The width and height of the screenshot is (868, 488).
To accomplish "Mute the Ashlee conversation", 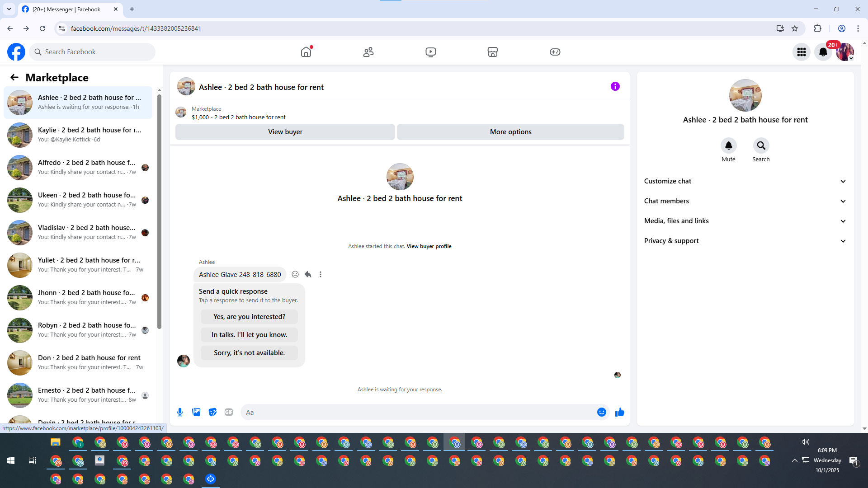I will [729, 145].
